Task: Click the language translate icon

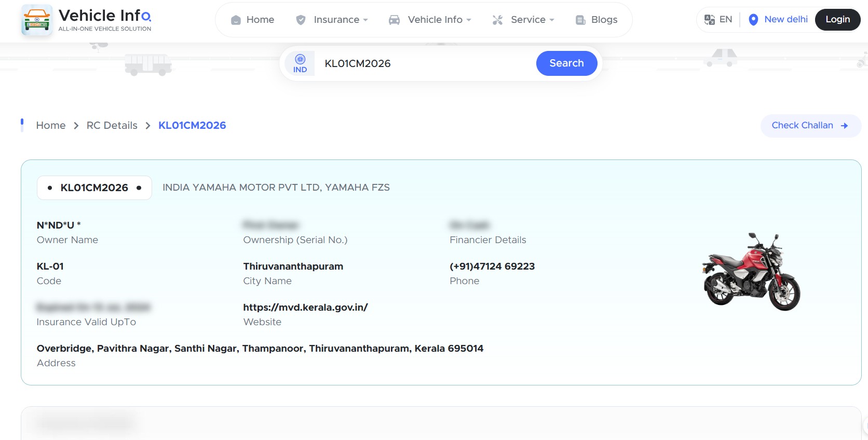Action: [709, 20]
